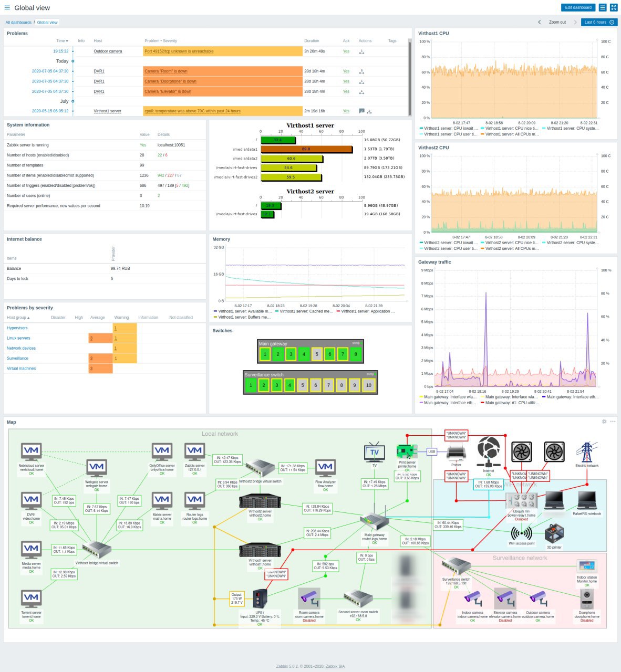Image resolution: width=621 pixels, height=672 pixels.
Task: Click the Outdoor camera icon on map
Action: point(537,598)
